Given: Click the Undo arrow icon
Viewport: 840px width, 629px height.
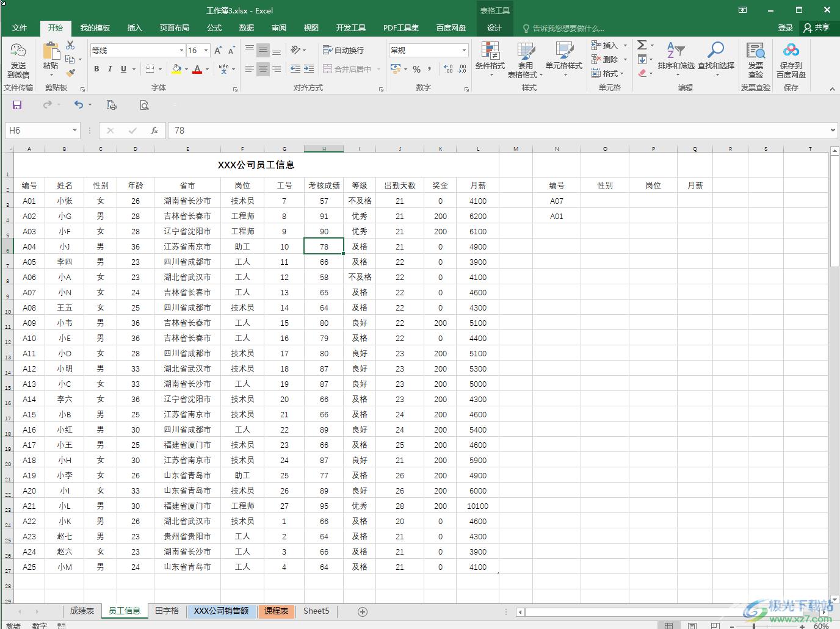Looking at the screenshot, I should point(78,105).
